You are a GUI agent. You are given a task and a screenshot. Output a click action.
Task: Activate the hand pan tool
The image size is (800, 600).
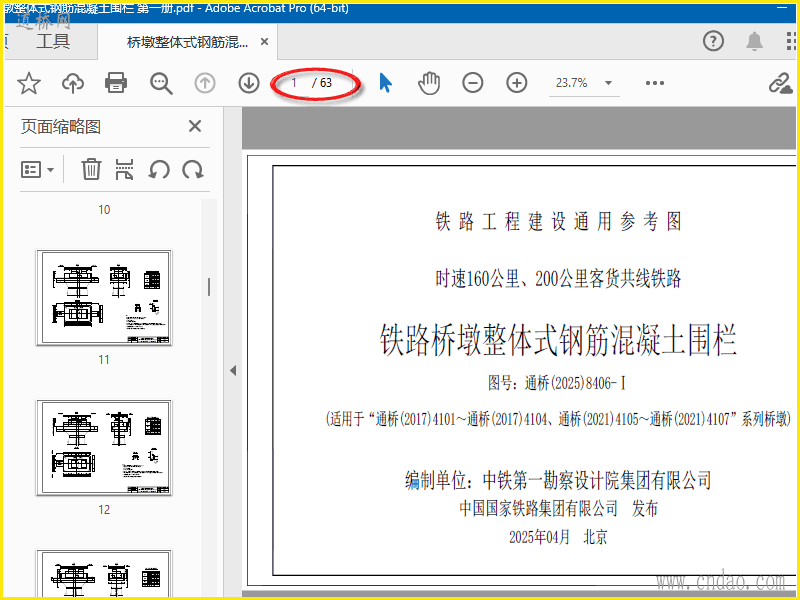[429, 83]
